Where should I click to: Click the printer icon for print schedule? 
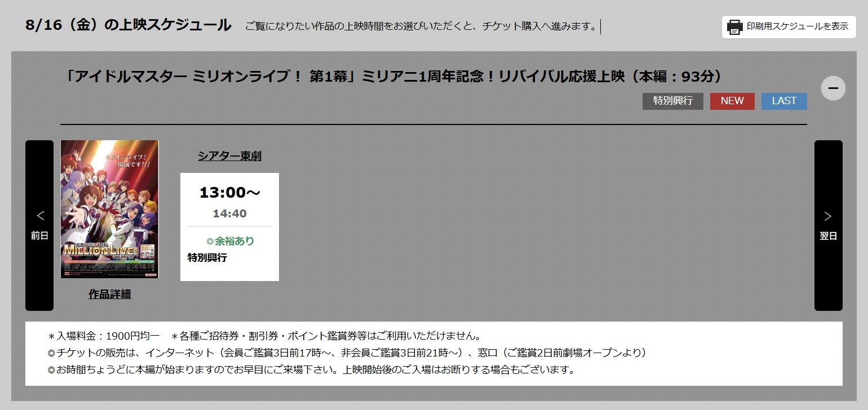734,27
